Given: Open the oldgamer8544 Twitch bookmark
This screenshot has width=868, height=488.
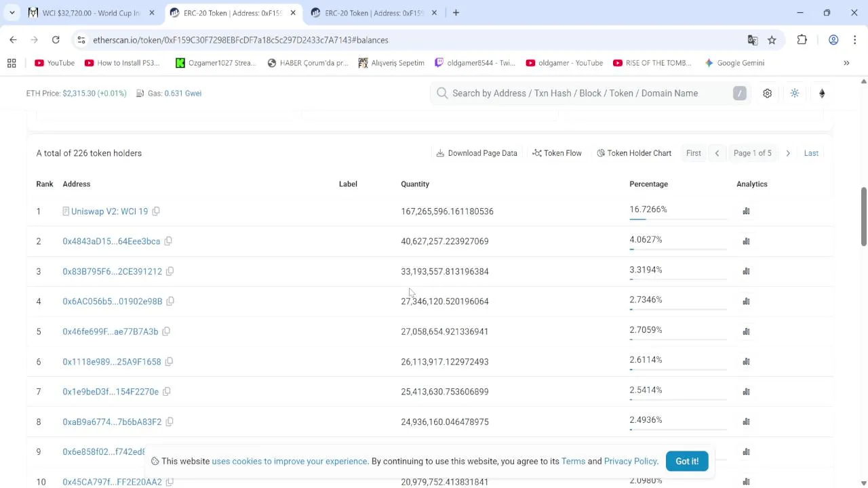Looking at the screenshot, I should (x=475, y=63).
